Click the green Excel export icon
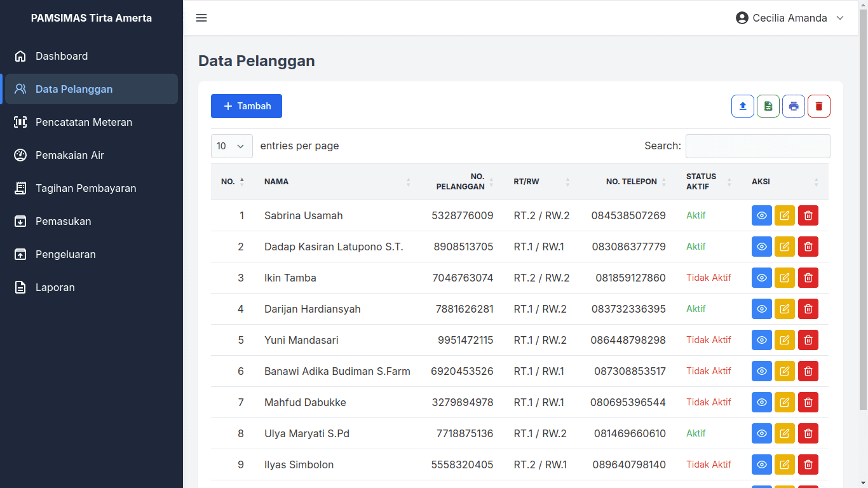Image resolution: width=868 pixels, height=488 pixels. coord(768,106)
